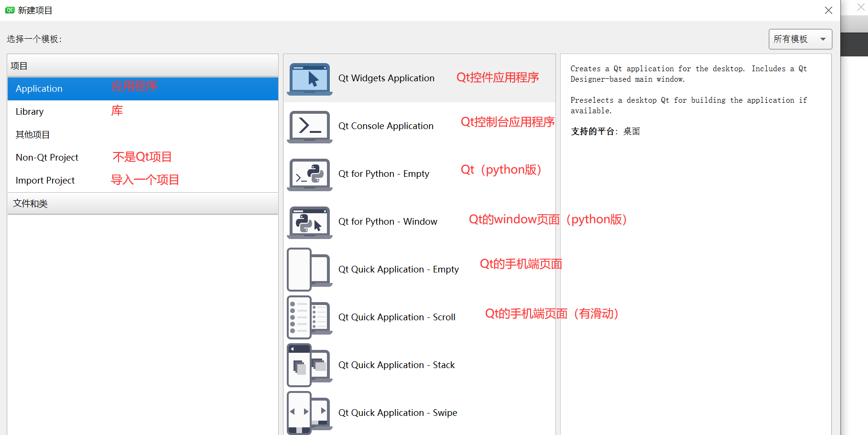Choose the Qt Quick Application - Scroll label
The height and width of the screenshot is (435, 868).
(397, 317)
